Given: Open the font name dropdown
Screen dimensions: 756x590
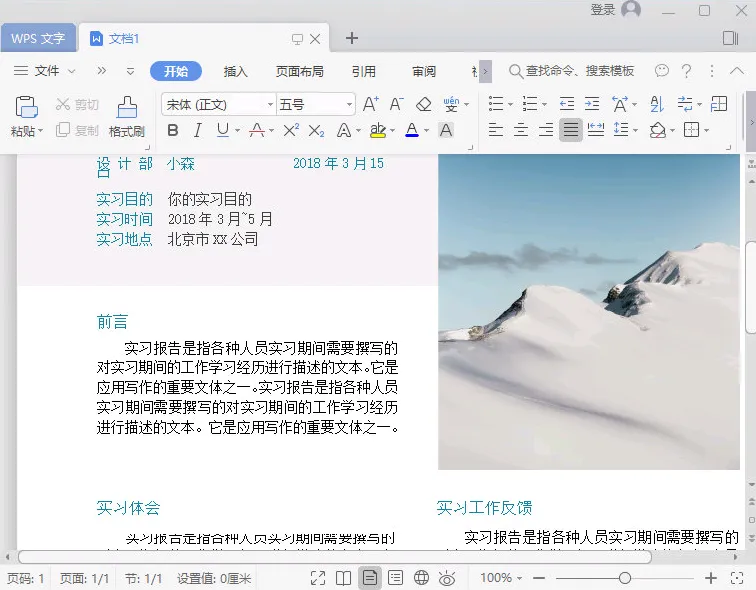Looking at the screenshot, I should pyautogui.click(x=270, y=104).
